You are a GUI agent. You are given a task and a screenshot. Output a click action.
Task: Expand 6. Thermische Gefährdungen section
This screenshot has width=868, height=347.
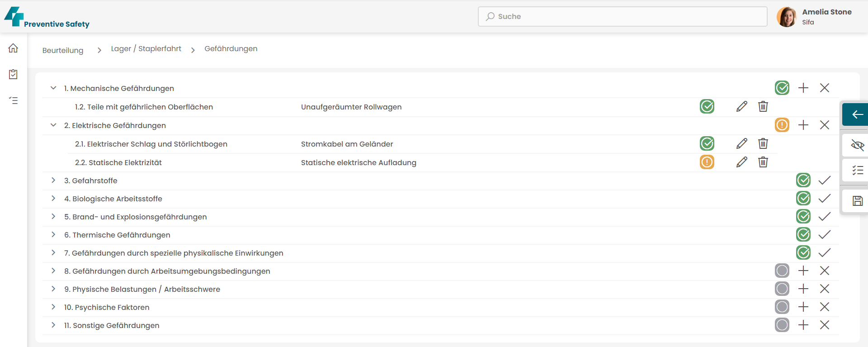(53, 234)
